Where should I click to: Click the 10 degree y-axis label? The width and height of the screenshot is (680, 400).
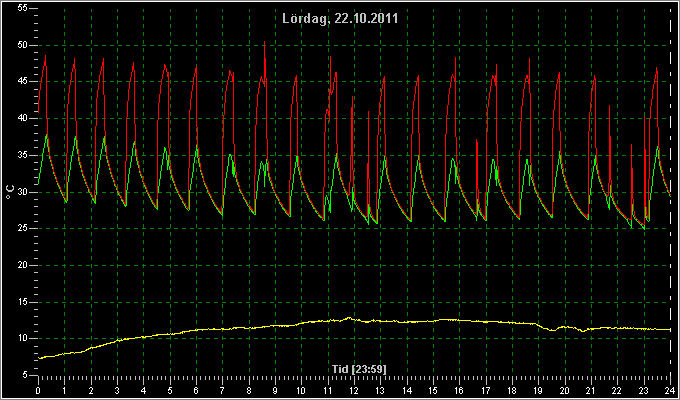click(x=23, y=338)
